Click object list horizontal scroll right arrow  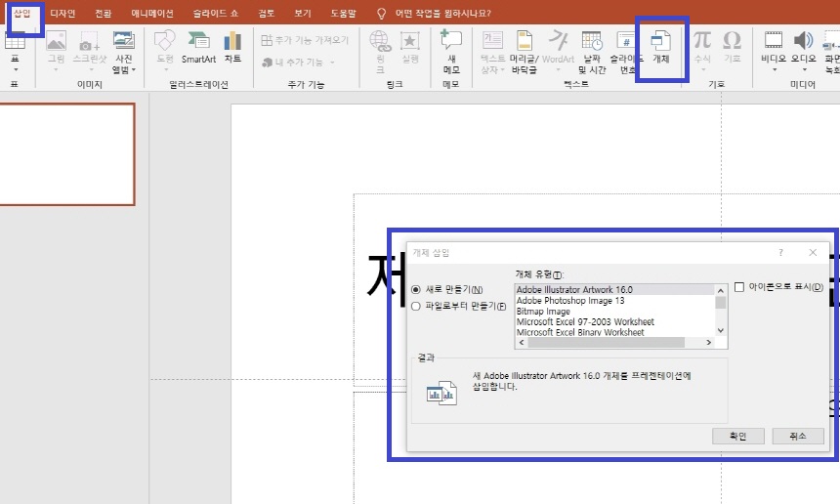[709, 342]
